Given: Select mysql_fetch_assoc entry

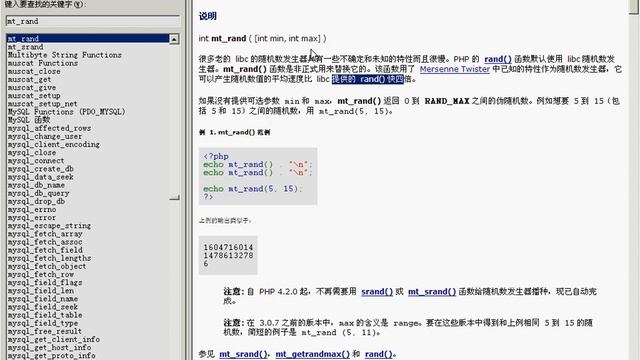Looking at the screenshot, I should click(x=45, y=242).
